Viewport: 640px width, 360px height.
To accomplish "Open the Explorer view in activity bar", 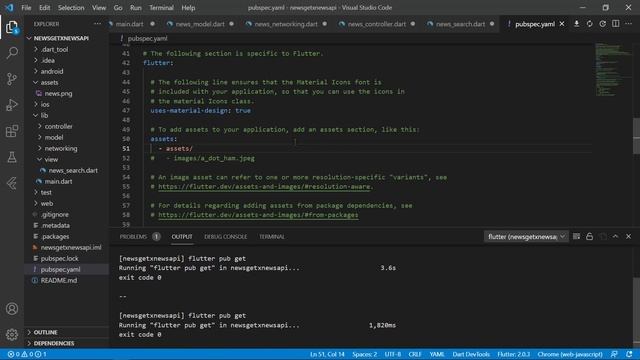I will coord(12,27).
